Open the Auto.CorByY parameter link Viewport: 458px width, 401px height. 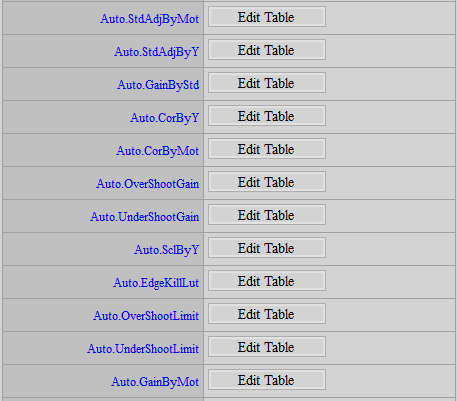tap(164, 118)
